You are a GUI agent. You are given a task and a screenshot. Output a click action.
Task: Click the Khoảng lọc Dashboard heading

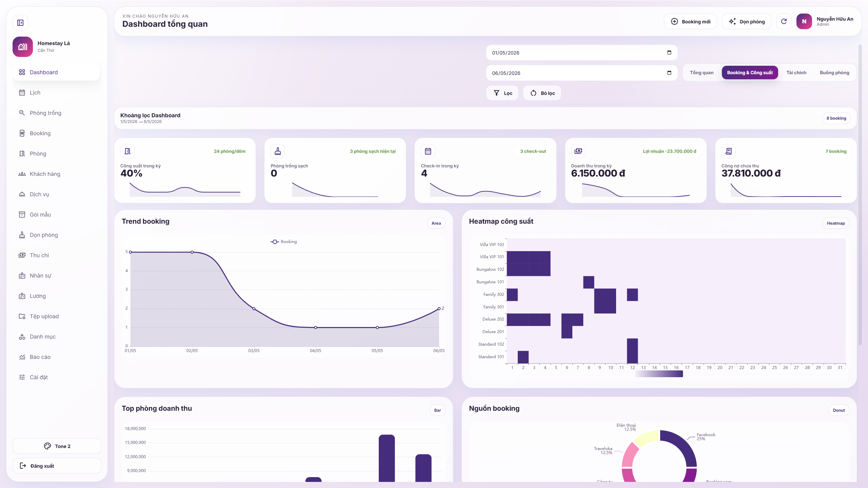click(150, 115)
